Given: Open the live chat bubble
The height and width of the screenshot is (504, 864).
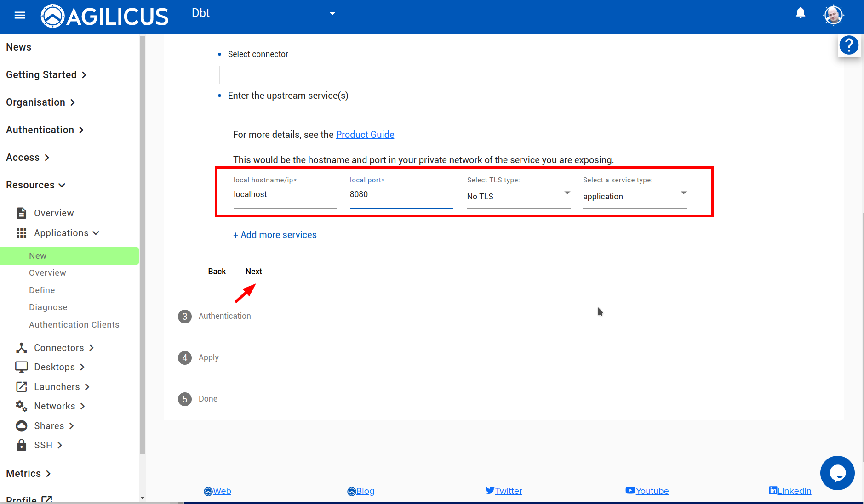Looking at the screenshot, I should coord(837,473).
